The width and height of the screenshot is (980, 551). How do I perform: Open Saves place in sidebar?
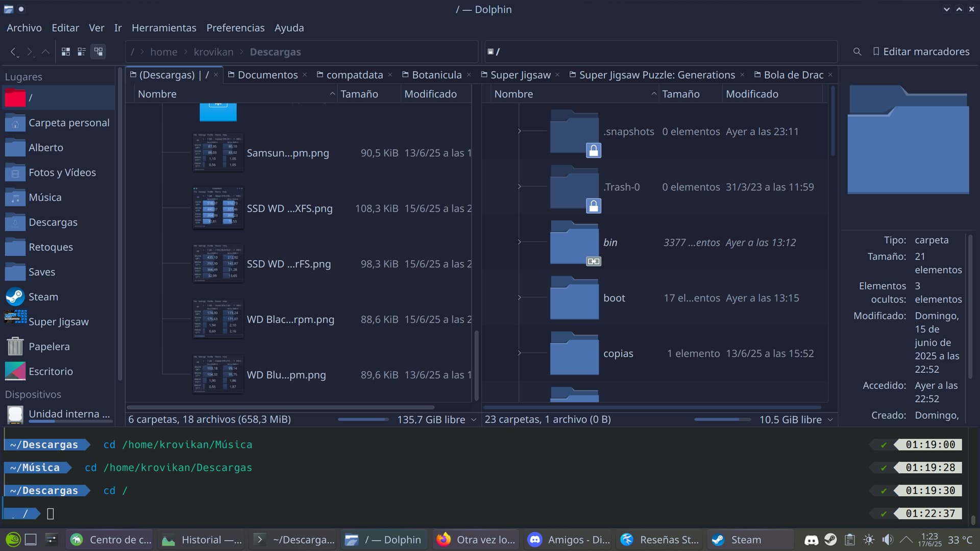coord(59,272)
